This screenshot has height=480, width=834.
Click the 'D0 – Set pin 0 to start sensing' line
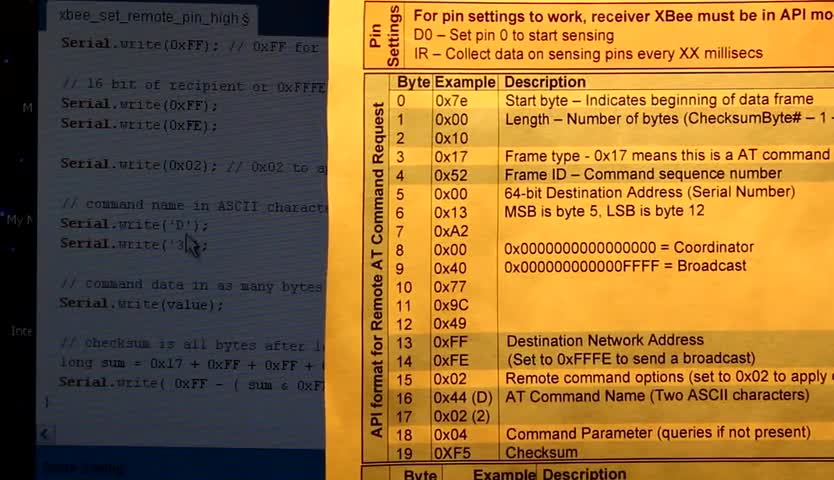click(513, 35)
